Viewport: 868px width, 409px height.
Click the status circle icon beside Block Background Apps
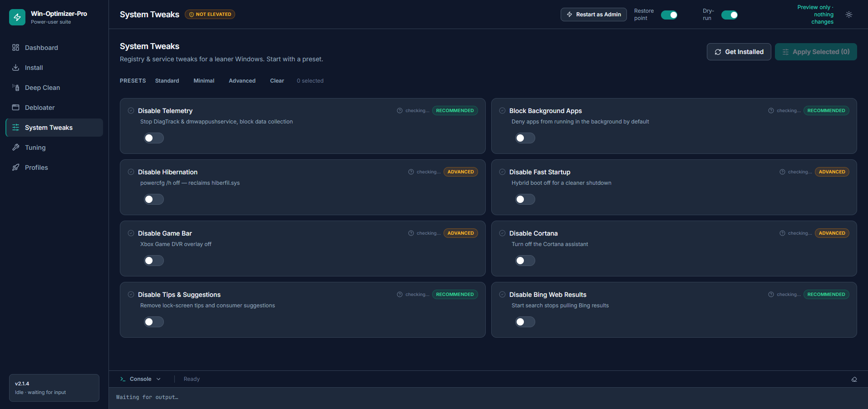point(502,111)
